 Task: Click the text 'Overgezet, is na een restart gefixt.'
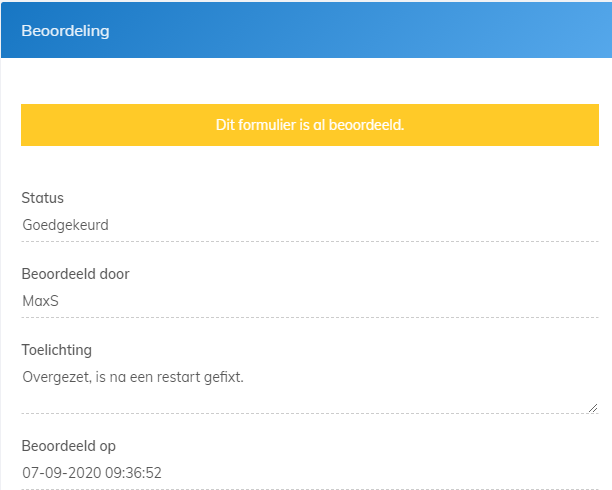pos(133,376)
